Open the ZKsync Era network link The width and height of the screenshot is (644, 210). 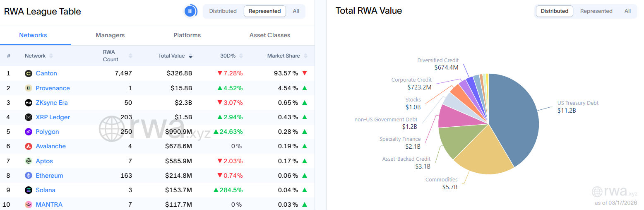(x=52, y=103)
